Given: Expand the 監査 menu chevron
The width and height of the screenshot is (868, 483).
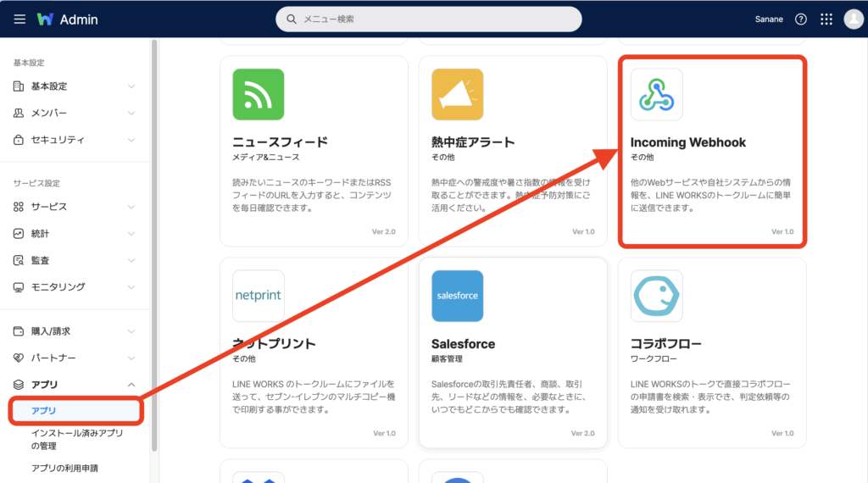Looking at the screenshot, I should tap(131, 260).
